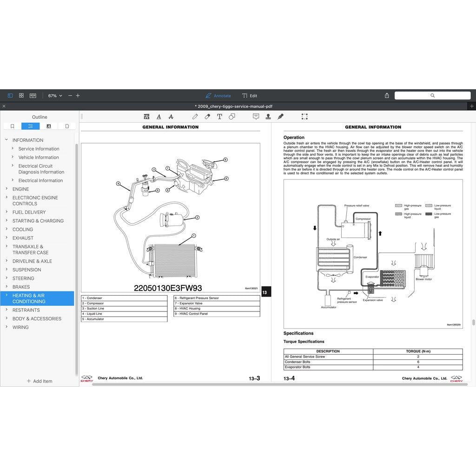
Task: Switch to Edit mode
Action: [x=250, y=96]
